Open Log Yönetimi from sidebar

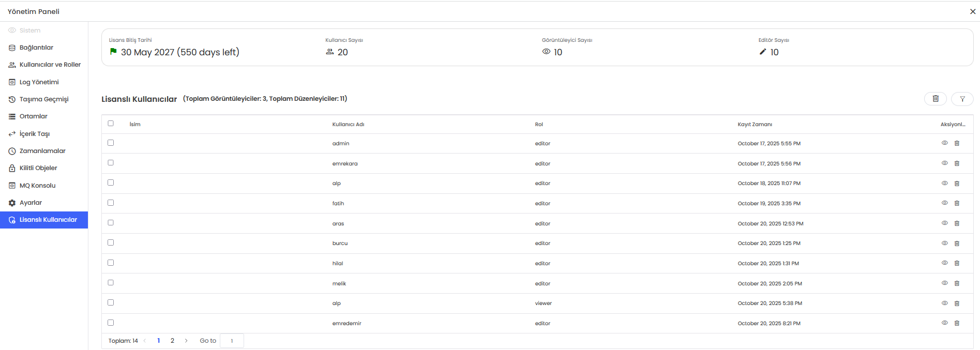[39, 82]
